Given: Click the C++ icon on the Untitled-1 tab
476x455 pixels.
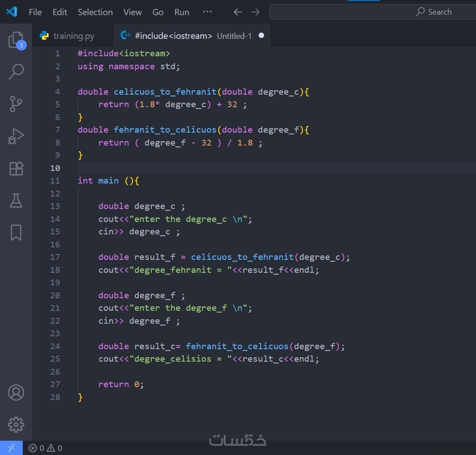Looking at the screenshot, I should click(125, 36).
